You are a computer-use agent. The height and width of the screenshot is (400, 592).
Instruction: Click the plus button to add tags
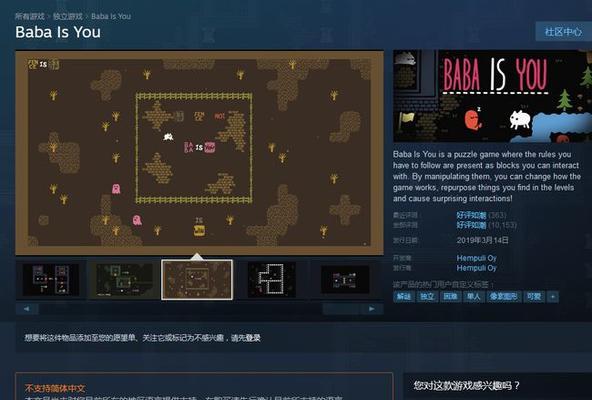pos(553,297)
